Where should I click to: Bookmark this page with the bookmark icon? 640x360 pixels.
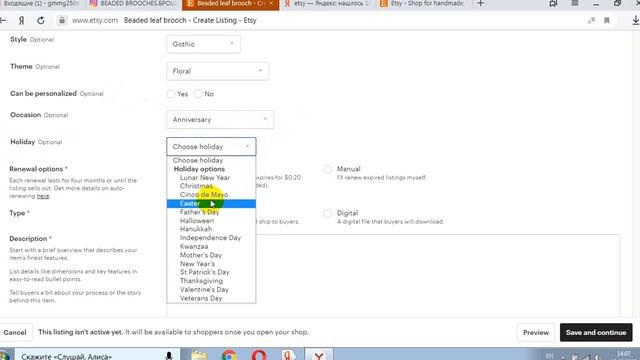(607, 20)
